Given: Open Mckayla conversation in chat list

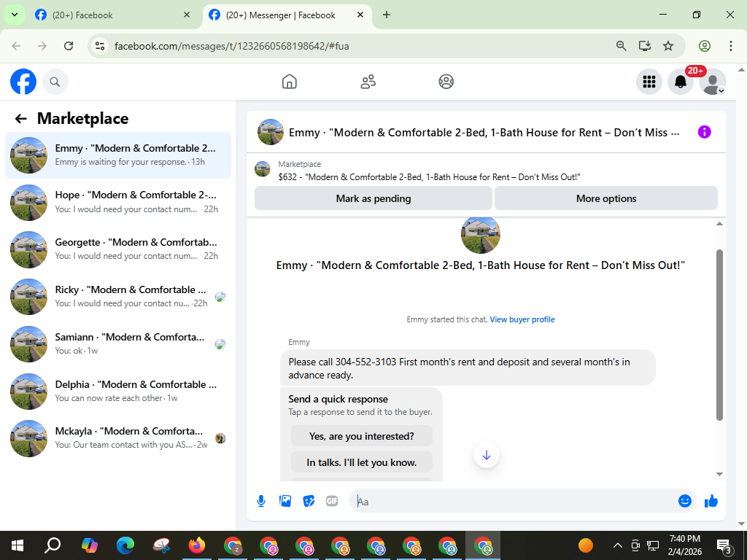Looking at the screenshot, I should [118, 438].
